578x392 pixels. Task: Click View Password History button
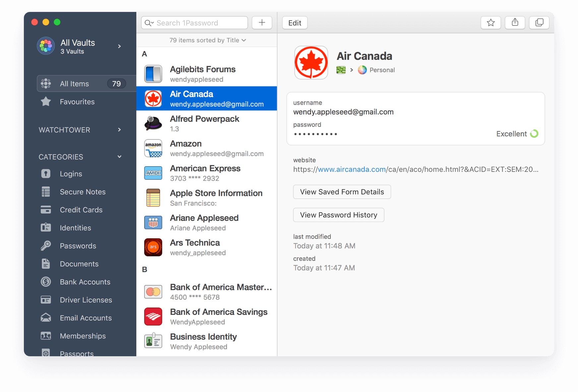point(338,215)
